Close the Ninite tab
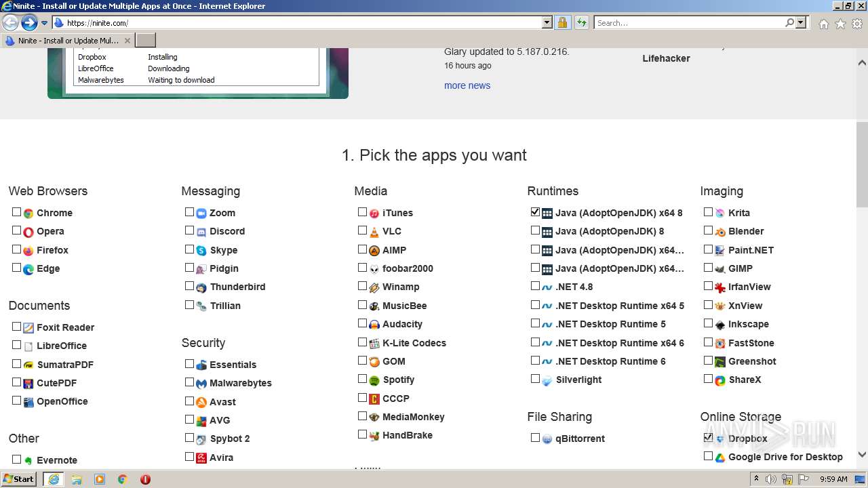 (127, 41)
